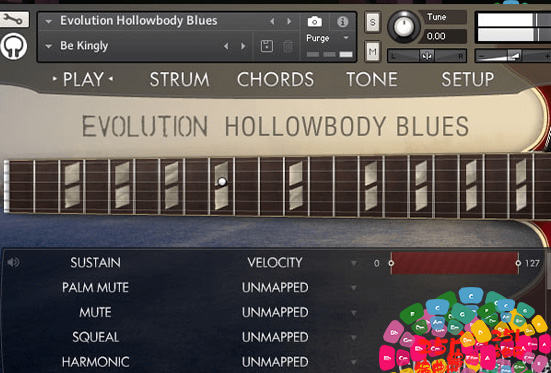Delete the snapshot with the trash icon
Image resolution: width=551 pixels, height=373 pixels.
coord(288,46)
